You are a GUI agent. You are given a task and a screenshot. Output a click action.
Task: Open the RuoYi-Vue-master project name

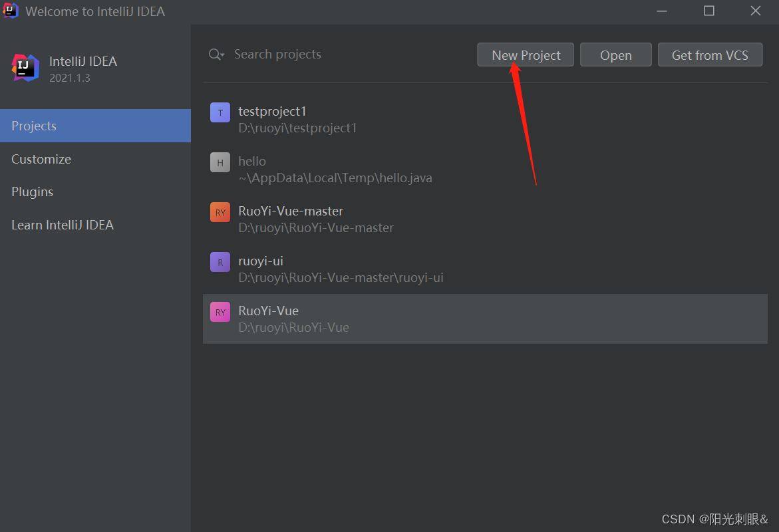tap(291, 211)
